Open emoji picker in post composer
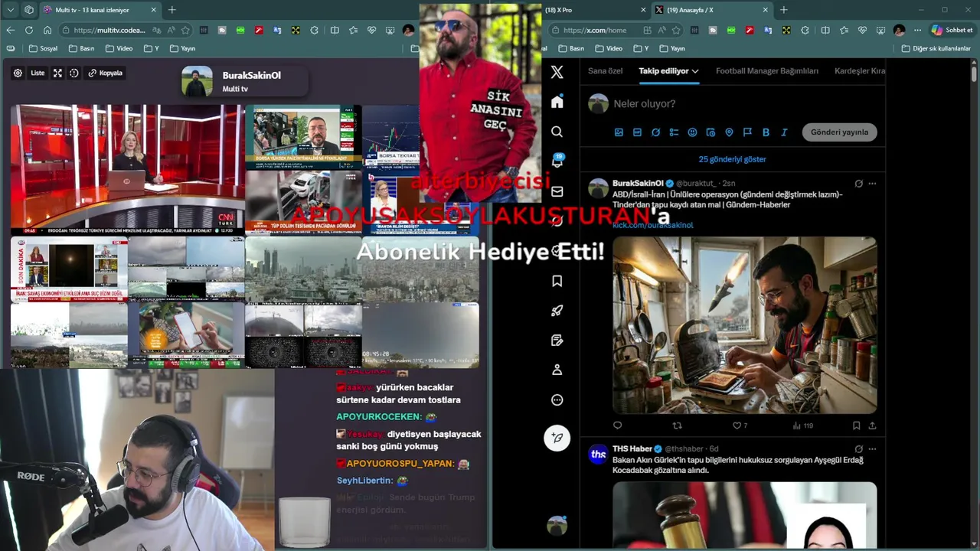Screen dimensions: 980x551 pos(692,132)
